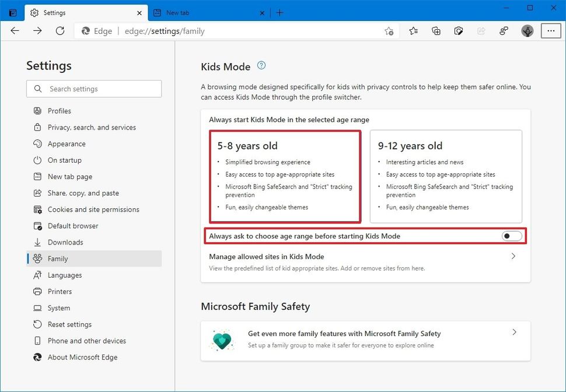Add the current page to favorites
Viewport: 566px width, 392px height.
[389, 31]
